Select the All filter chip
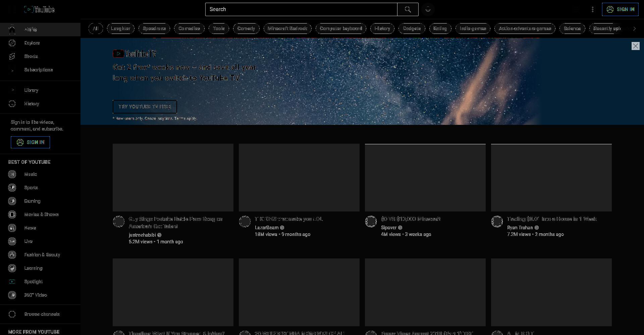This screenshot has width=644, height=335. pos(96,29)
